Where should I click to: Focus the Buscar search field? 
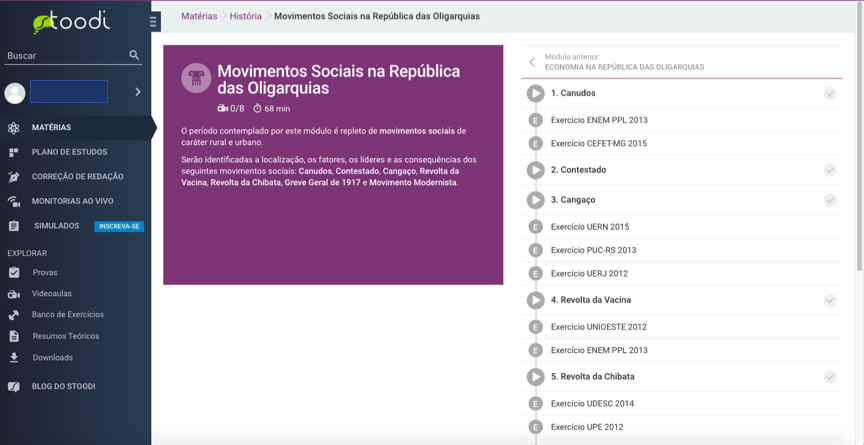(x=65, y=56)
